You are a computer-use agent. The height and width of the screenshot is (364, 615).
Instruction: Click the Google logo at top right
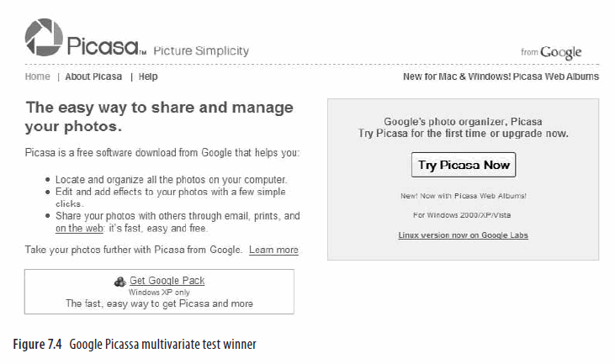click(560, 52)
